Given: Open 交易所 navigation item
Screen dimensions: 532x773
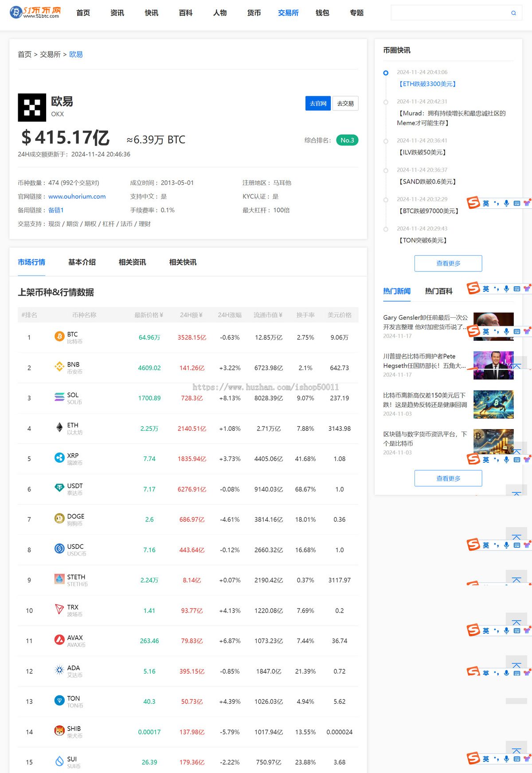Looking at the screenshot, I should (x=288, y=13).
